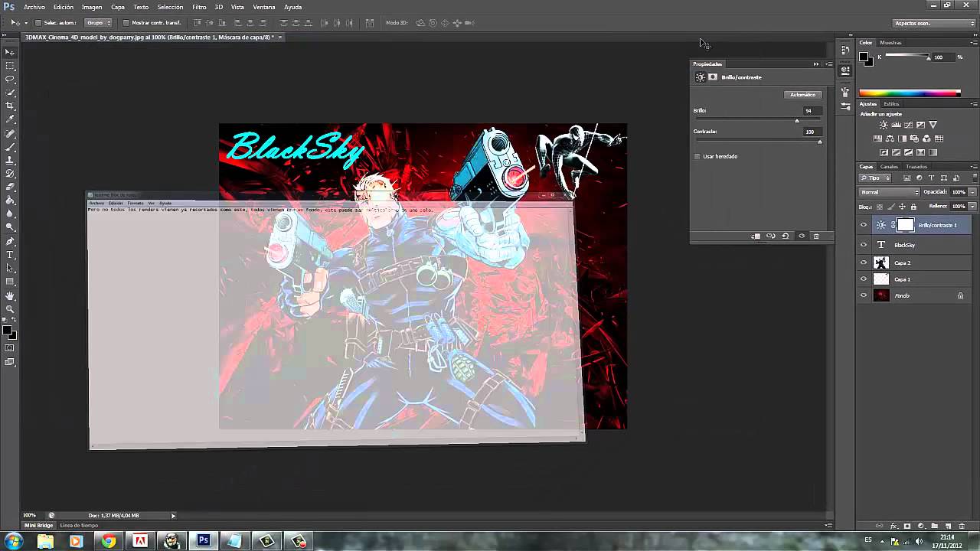Click the Brillo slider handle
This screenshot has height=551, width=980.
[797, 121]
